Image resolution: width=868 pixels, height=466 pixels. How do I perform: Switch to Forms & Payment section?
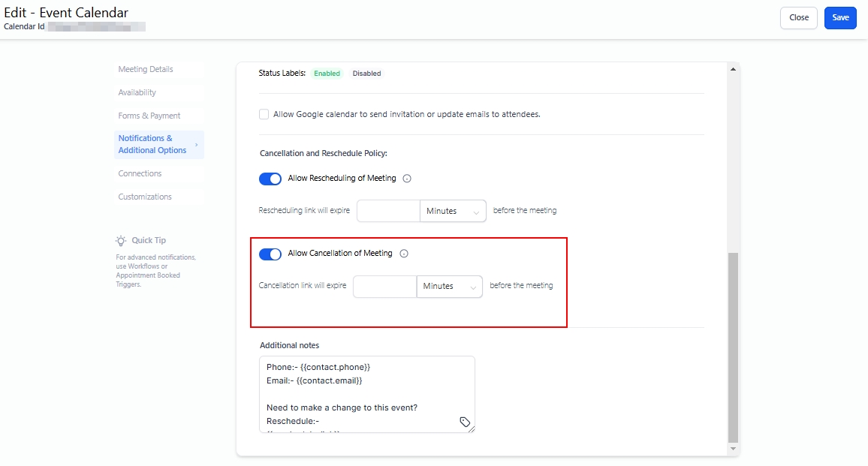coord(149,116)
